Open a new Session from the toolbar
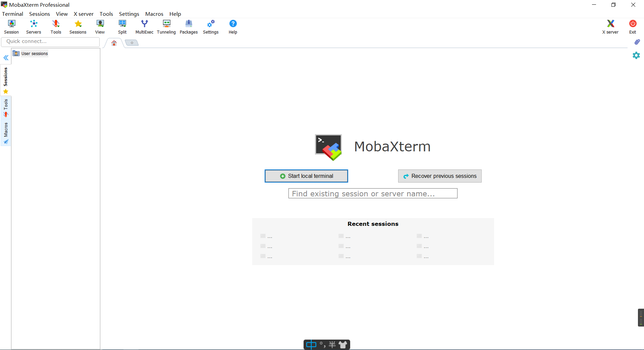This screenshot has width=644, height=350. tap(11, 27)
